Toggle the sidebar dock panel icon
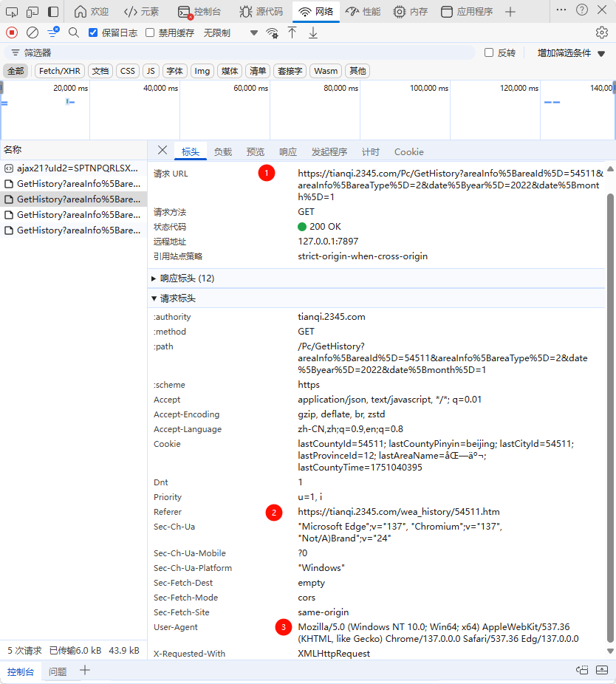Image resolution: width=616 pixels, height=684 pixels. [x=52, y=12]
